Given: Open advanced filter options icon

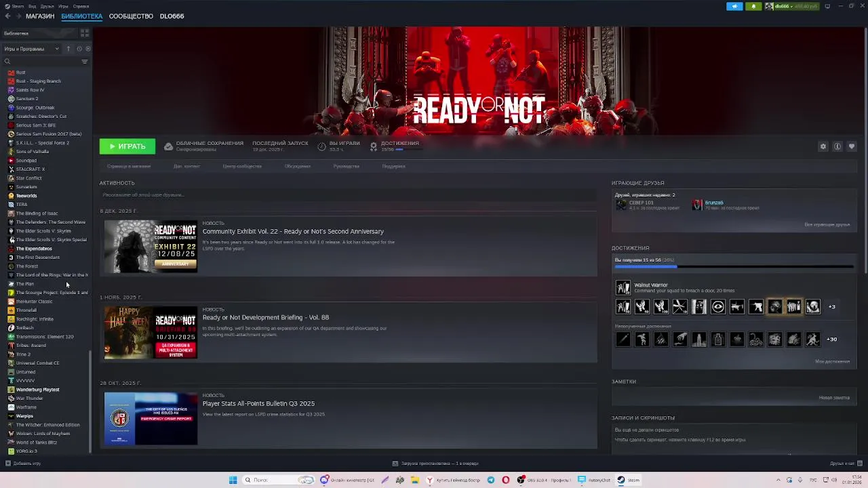Looking at the screenshot, I should (x=85, y=62).
